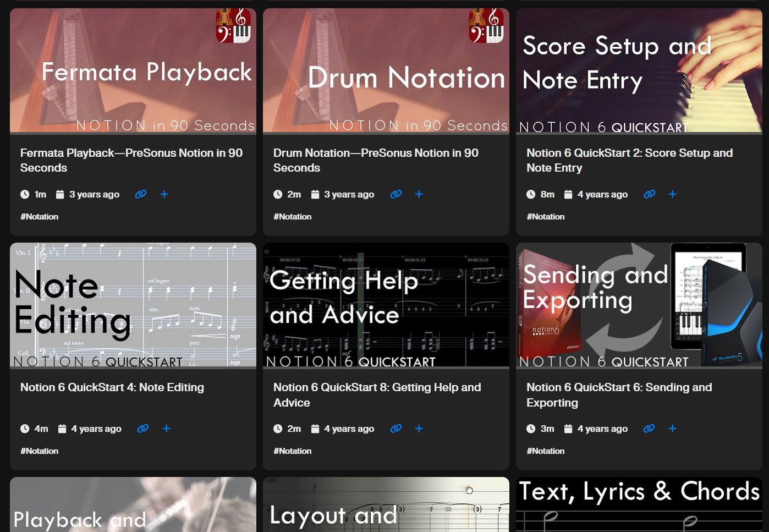Select #Notation tag under Note Editing
The width and height of the screenshot is (769, 532).
(40, 451)
